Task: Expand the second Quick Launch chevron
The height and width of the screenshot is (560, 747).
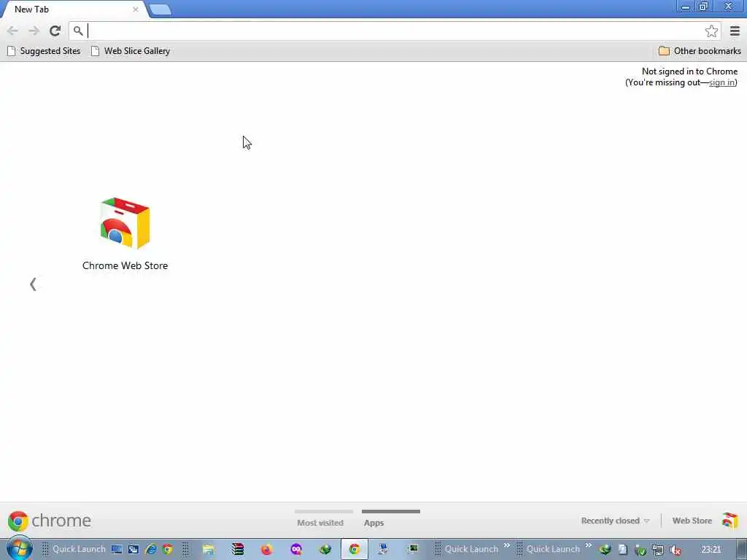Action: (589, 545)
